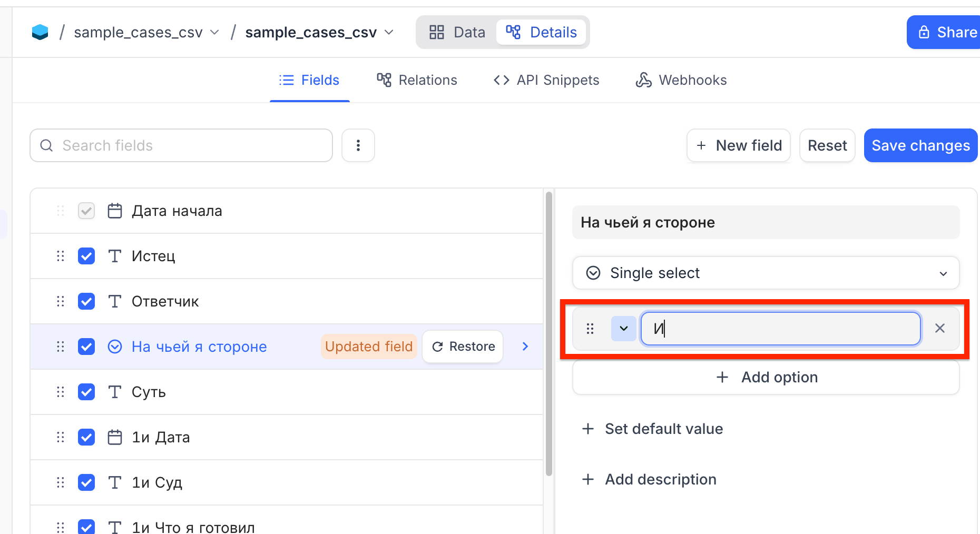Click drag handle of На чьей я стороне row

click(61, 347)
